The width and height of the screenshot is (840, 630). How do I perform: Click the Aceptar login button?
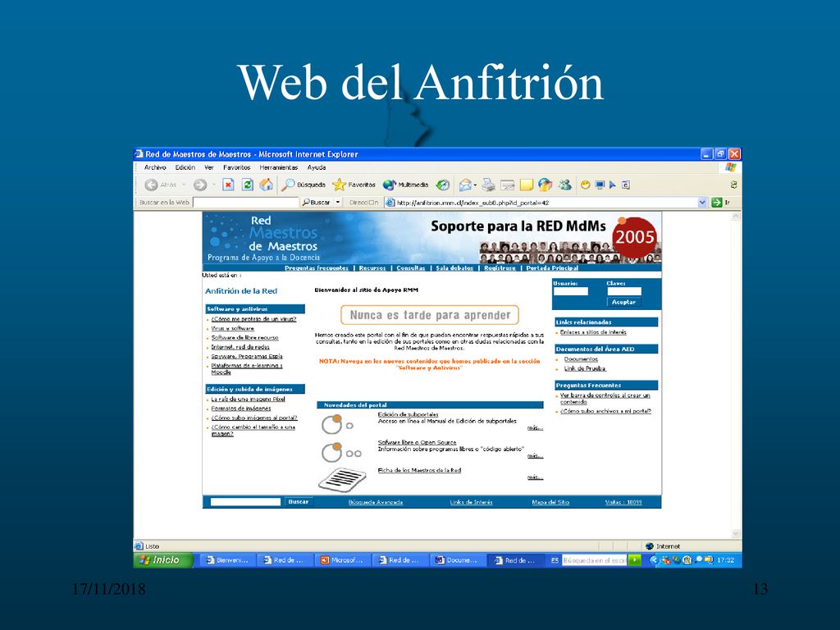tap(623, 302)
